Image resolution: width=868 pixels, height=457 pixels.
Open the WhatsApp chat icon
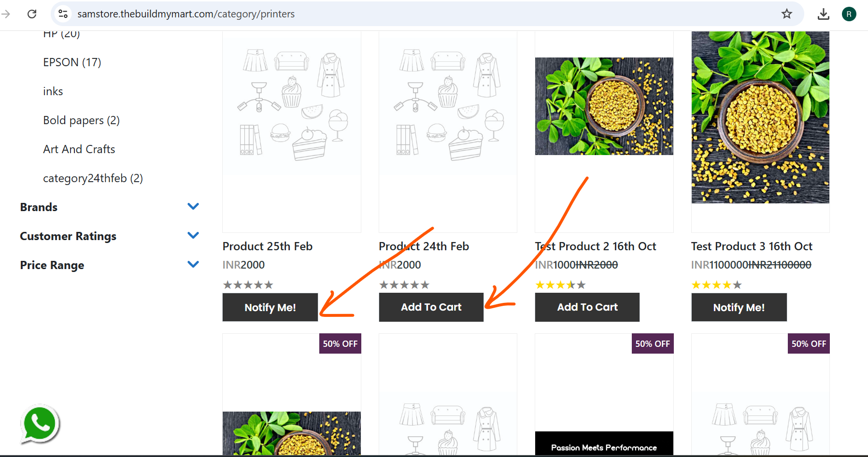coord(40,424)
